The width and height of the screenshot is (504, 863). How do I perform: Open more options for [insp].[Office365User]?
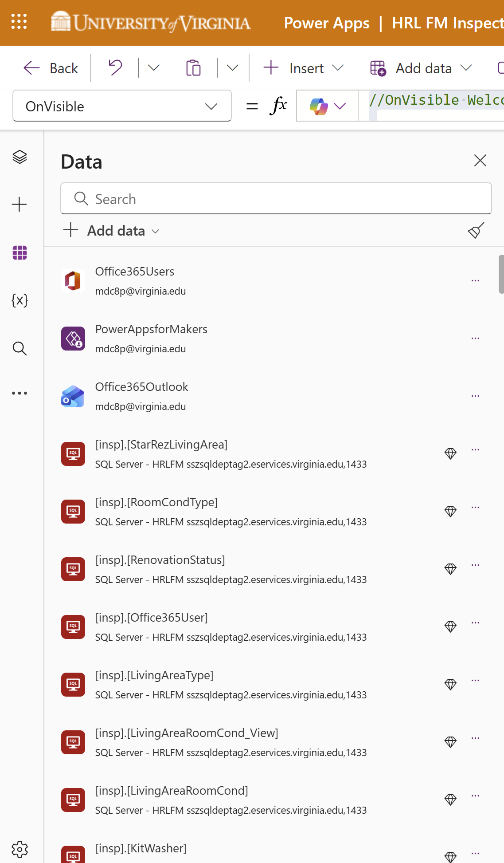(x=476, y=623)
